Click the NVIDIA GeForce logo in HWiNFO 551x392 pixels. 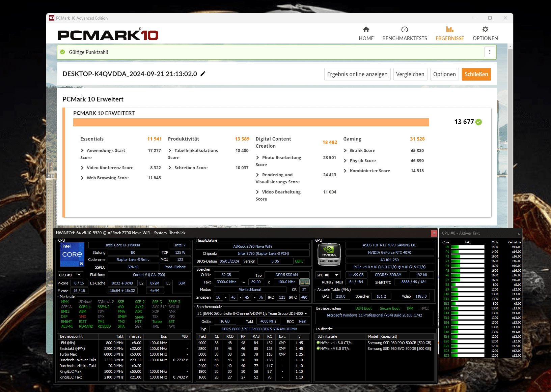pos(329,254)
